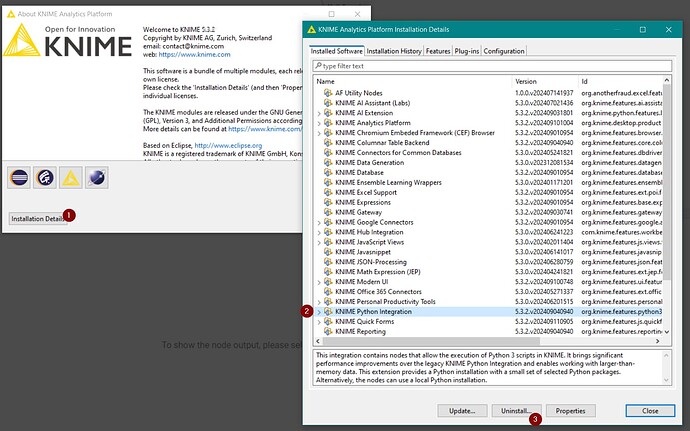This screenshot has width=690, height=431.
Task: Click the description pane's scroll down arrow
Action: click(666, 380)
